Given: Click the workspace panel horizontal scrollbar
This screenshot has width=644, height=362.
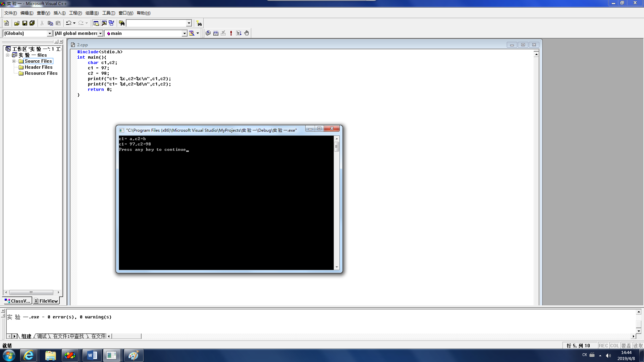Looking at the screenshot, I should (x=31, y=292).
